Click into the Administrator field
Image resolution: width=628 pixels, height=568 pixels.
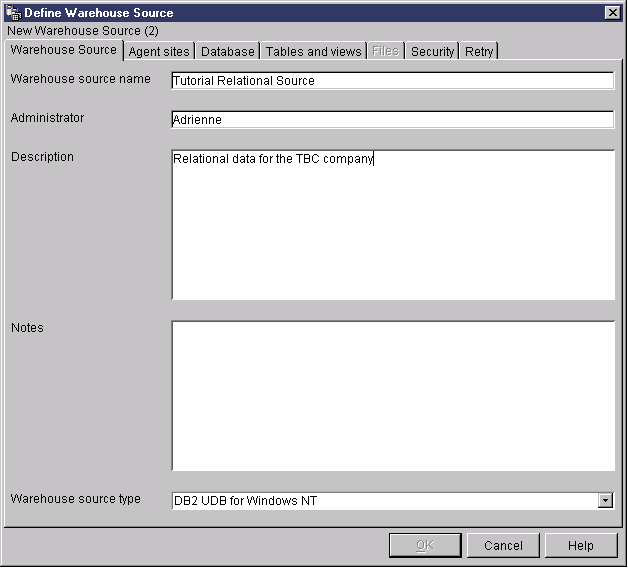[392, 119]
